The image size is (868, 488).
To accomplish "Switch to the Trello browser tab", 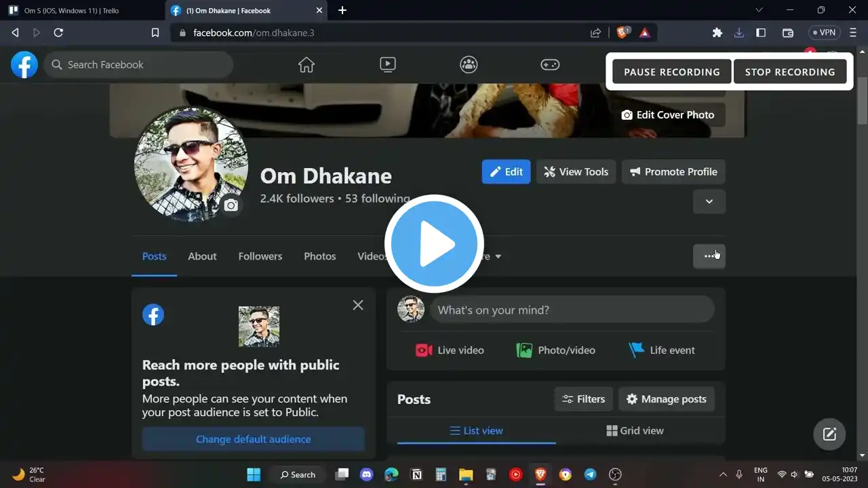I will pos(81,10).
